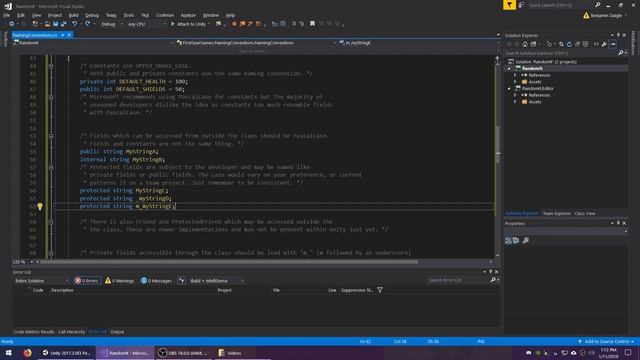Click Collapse All icon in Solution Explorer
This screenshot has width=640, height=360.
(x=577, y=44)
